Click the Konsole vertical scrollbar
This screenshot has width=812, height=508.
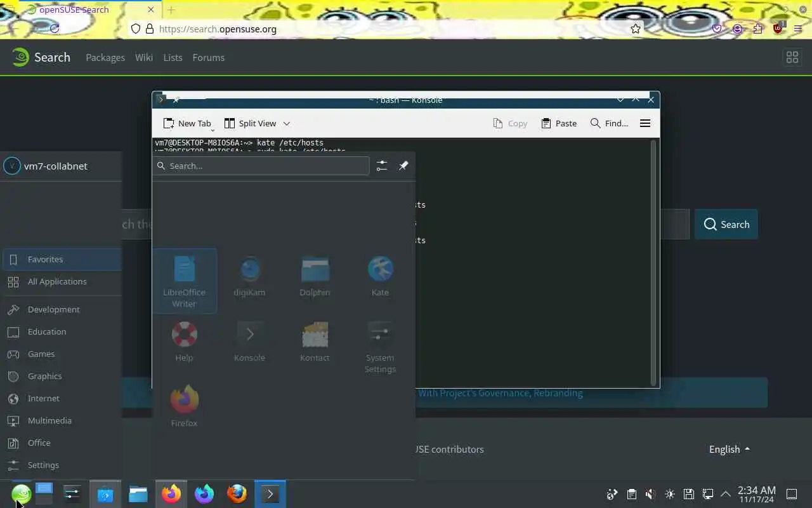[x=653, y=262]
